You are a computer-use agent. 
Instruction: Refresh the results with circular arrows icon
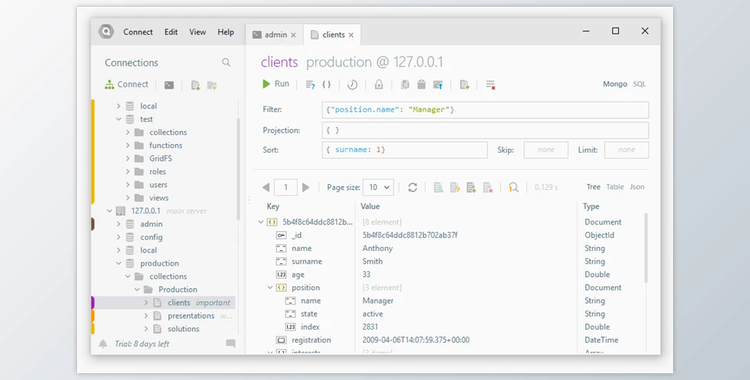click(x=412, y=188)
